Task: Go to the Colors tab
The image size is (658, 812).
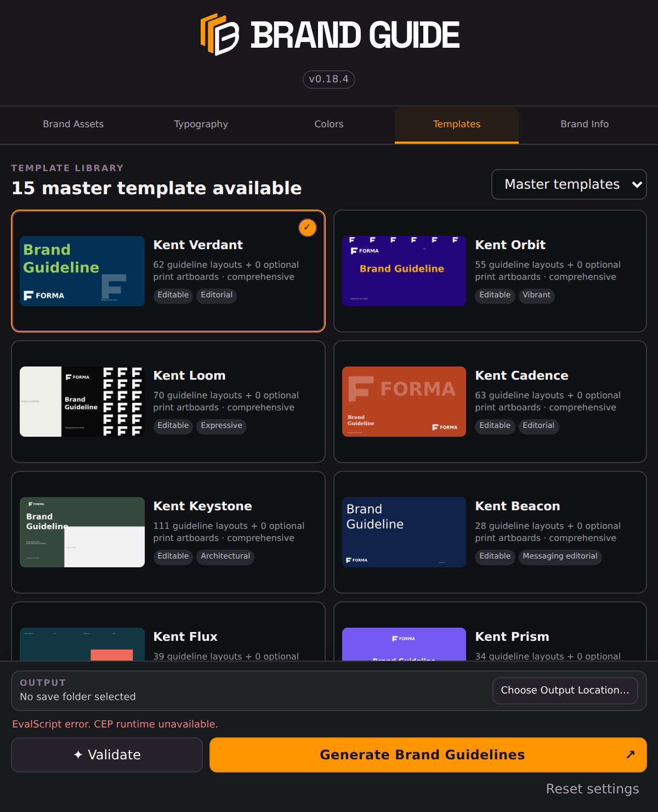Action: [329, 125]
